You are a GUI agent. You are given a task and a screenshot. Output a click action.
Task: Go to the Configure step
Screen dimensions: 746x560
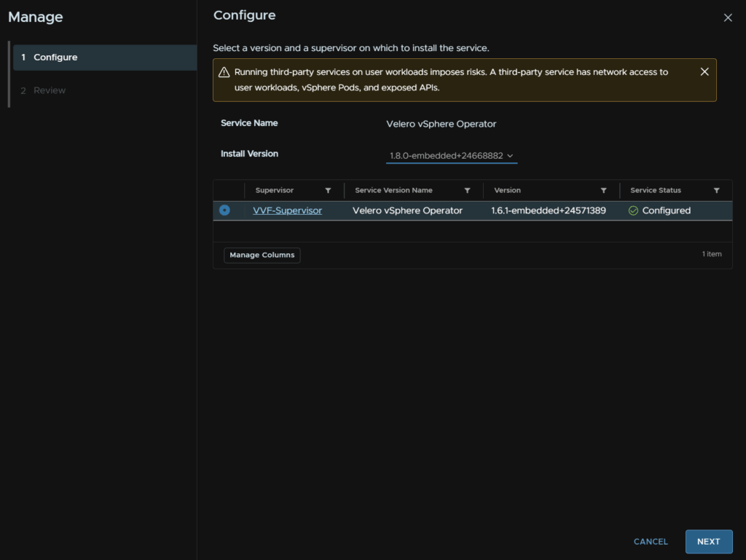tap(105, 58)
